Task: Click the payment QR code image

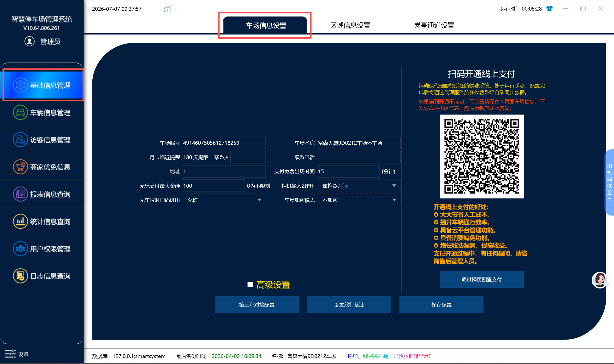Action: (482, 156)
